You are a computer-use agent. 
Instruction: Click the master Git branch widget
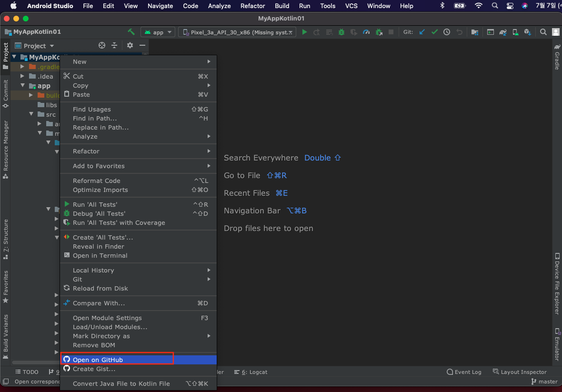pyautogui.click(x=544, y=382)
